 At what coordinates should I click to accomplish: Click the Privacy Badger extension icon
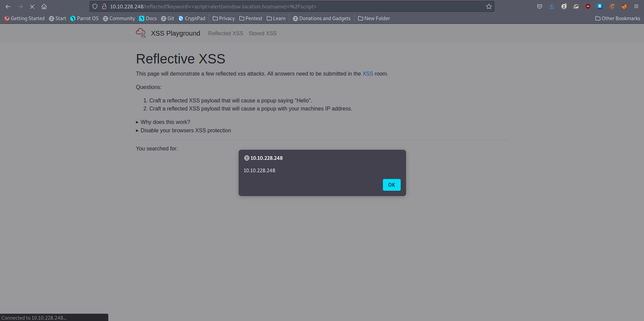pyautogui.click(x=576, y=6)
